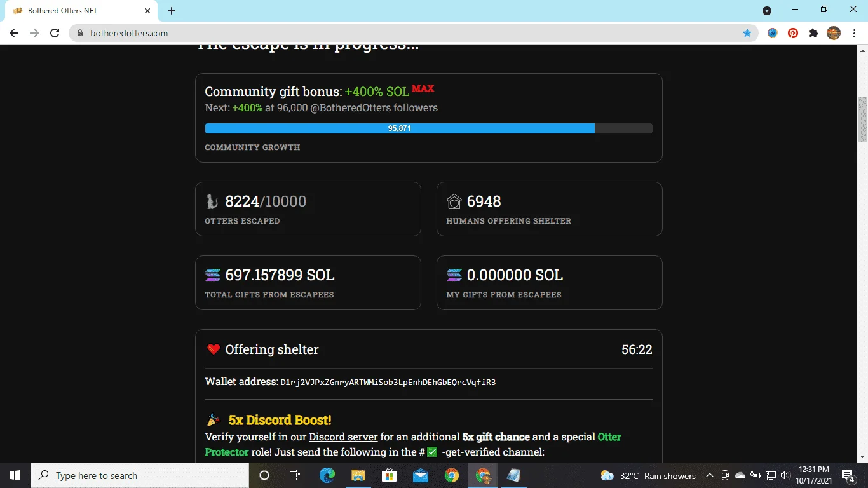Viewport: 868px width, 488px height.
Task: Open the weather widget showing 32°C Rain showers
Action: pyautogui.click(x=648, y=475)
